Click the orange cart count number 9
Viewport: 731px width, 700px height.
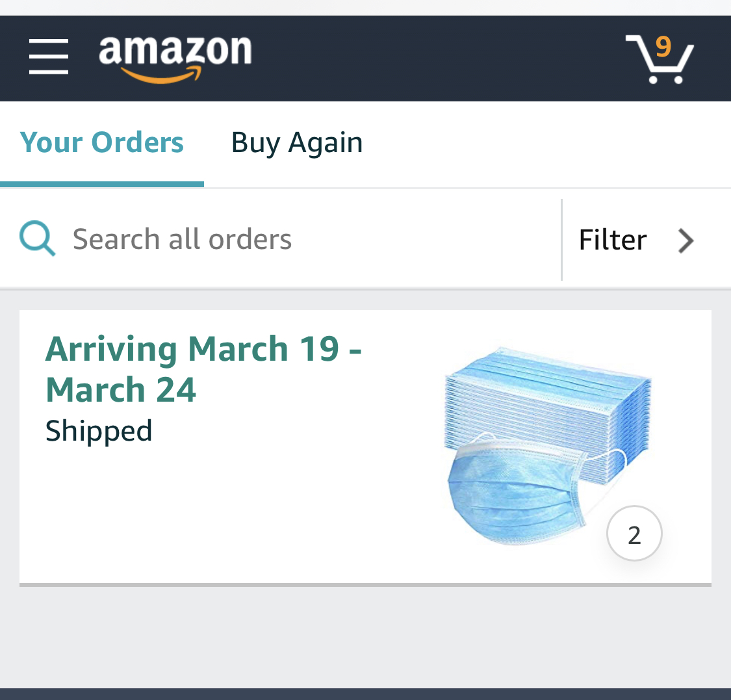pyautogui.click(x=663, y=47)
